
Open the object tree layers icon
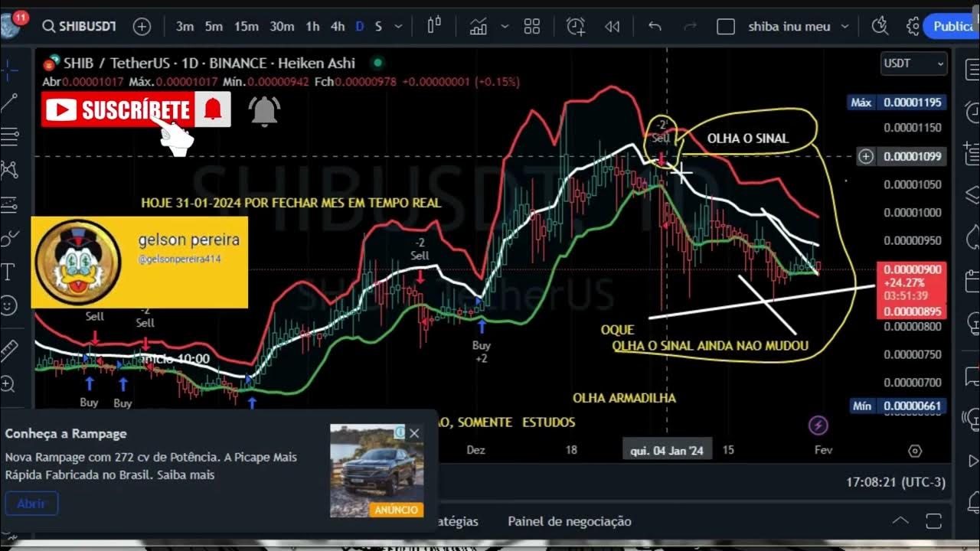tap(971, 194)
